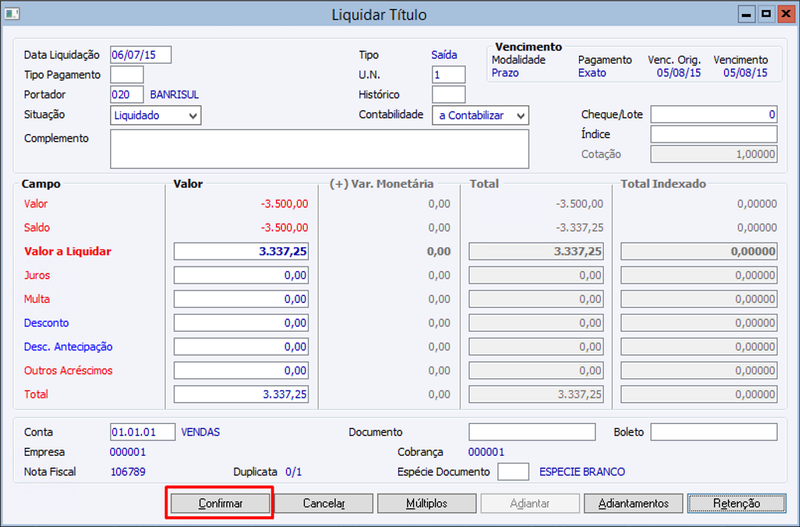
Task: Select the Conta field 01.01.01
Action: click(x=143, y=432)
